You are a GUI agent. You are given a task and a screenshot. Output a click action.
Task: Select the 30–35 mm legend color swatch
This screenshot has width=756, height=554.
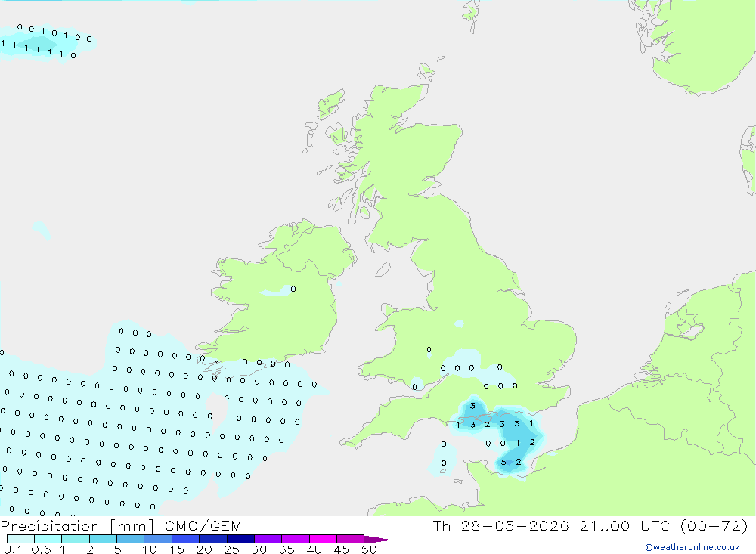click(x=268, y=539)
